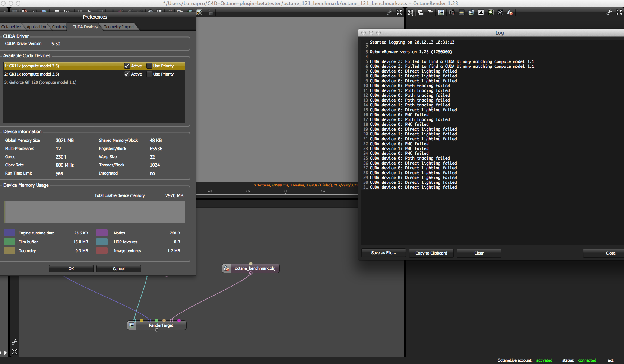
Task: Click the render status text showing 2 Textures
Action: pyautogui.click(x=306, y=185)
